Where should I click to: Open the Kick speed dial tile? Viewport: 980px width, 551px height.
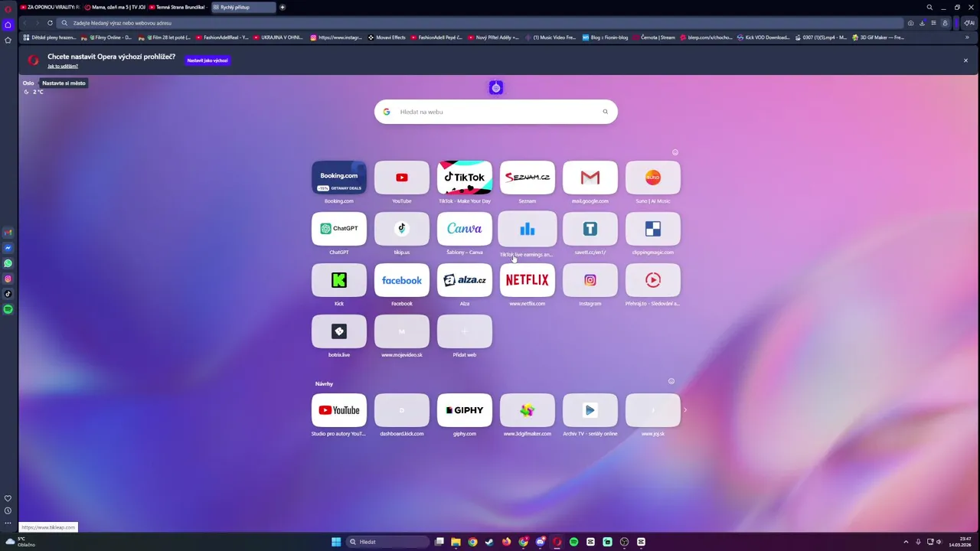338,280
